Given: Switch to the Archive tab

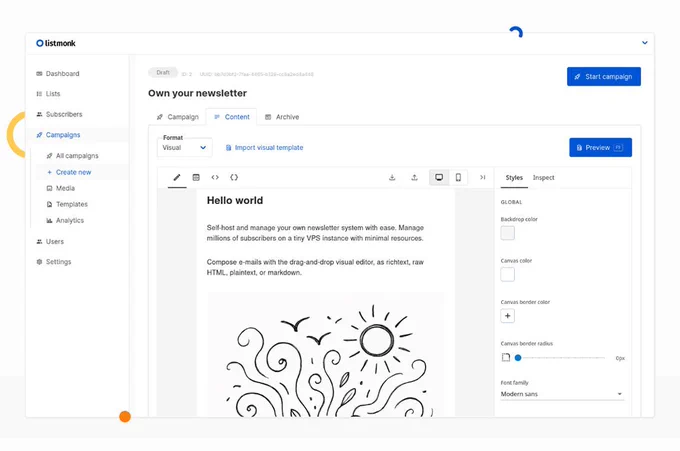Looking at the screenshot, I should (x=282, y=117).
